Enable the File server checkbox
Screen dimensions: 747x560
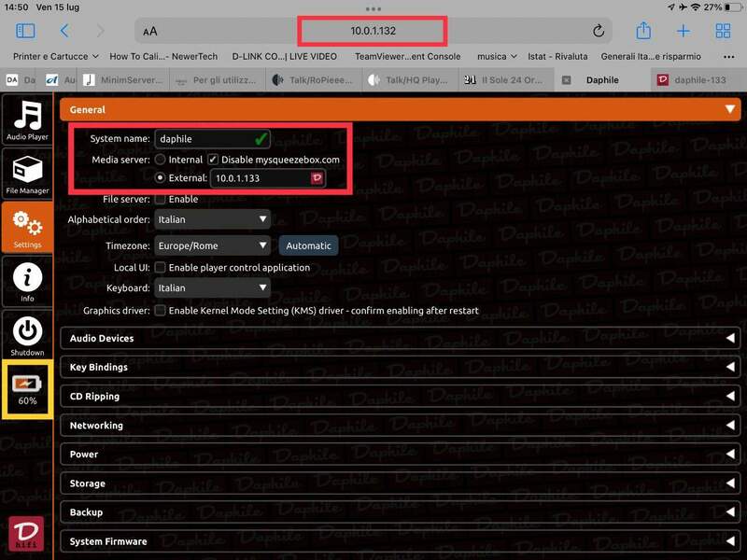[x=161, y=199]
